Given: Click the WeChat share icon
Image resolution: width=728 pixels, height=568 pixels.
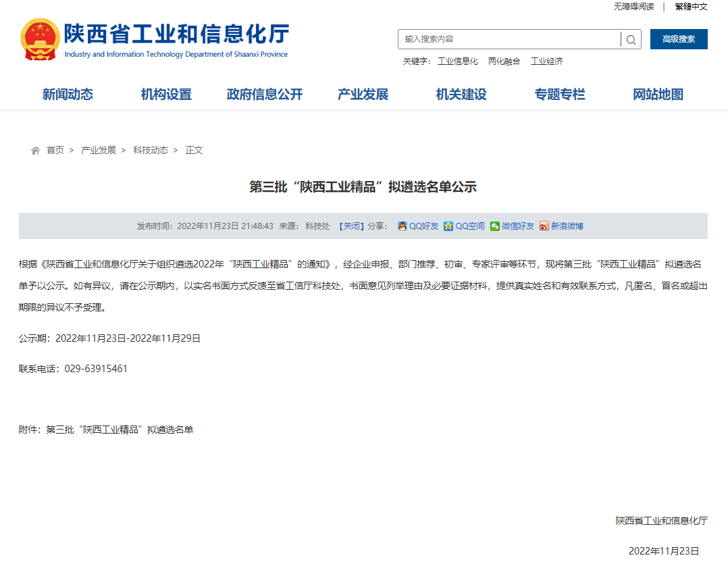Looking at the screenshot, I should click(495, 226).
